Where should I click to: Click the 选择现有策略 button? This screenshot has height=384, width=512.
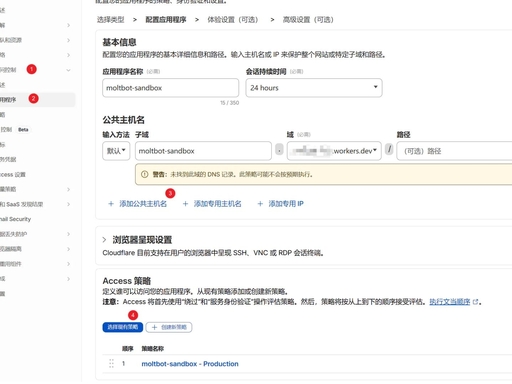[x=123, y=327]
